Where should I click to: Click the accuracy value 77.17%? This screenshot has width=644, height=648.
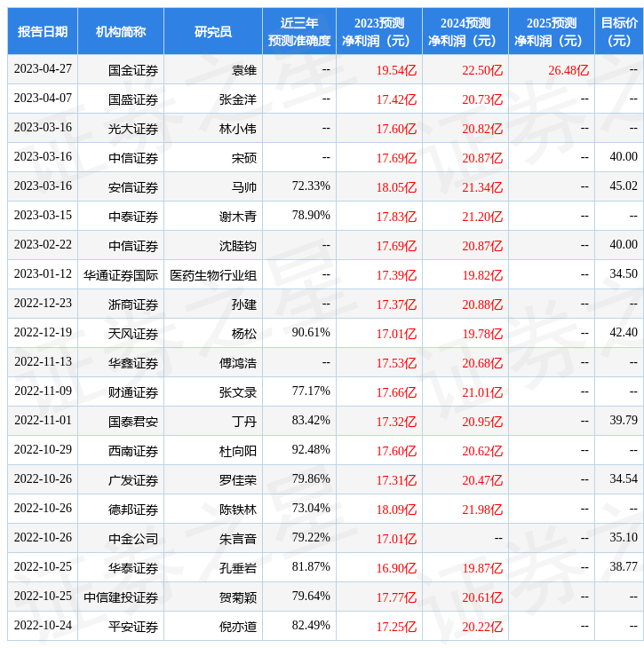(311, 391)
